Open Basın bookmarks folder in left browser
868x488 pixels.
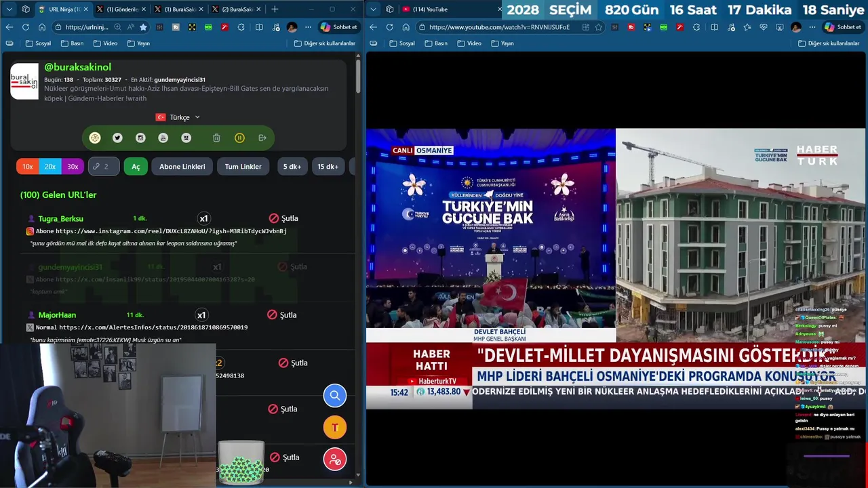point(72,43)
